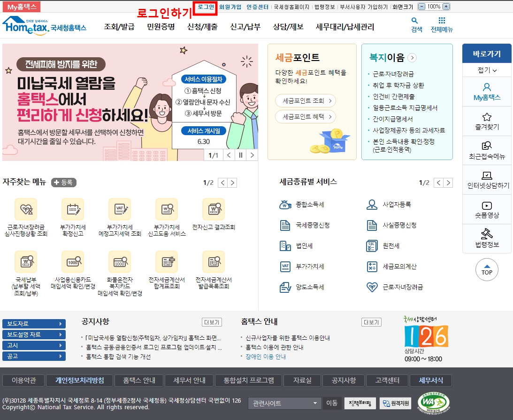The height and width of the screenshot is (420, 513).
Task: Go to previous 세금종류별 서비스 page
Action: pos(439,183)
